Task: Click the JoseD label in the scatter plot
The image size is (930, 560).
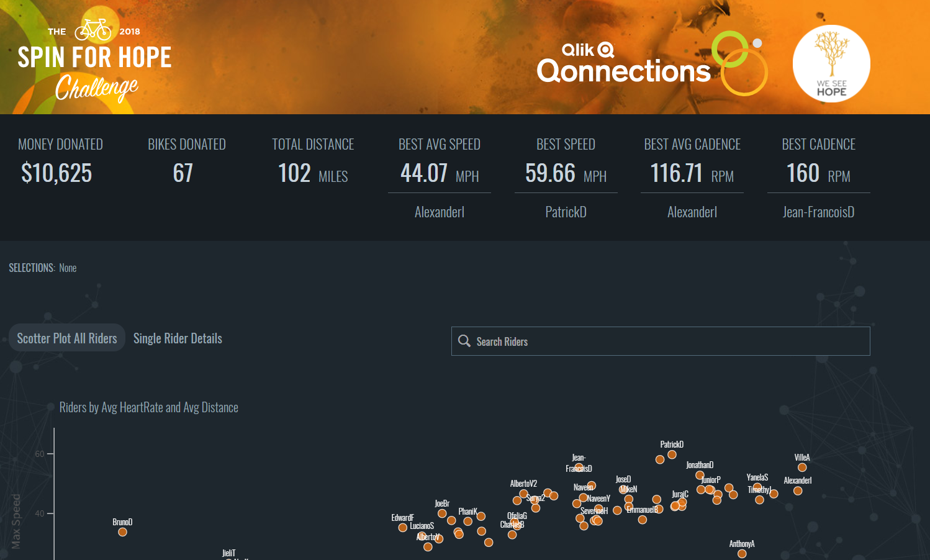Action: 623,479
